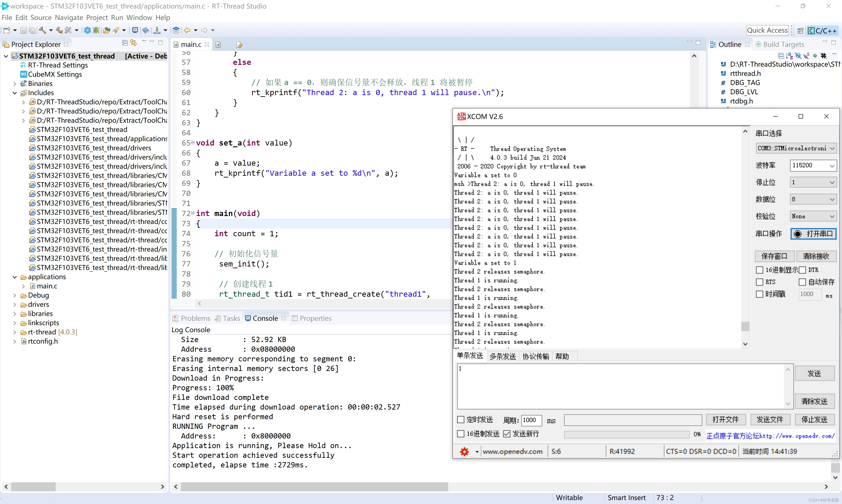Click the Log Console horizontal scrollbar thumb
Viewport: 842px width, 504px height.
pos(314,487)
